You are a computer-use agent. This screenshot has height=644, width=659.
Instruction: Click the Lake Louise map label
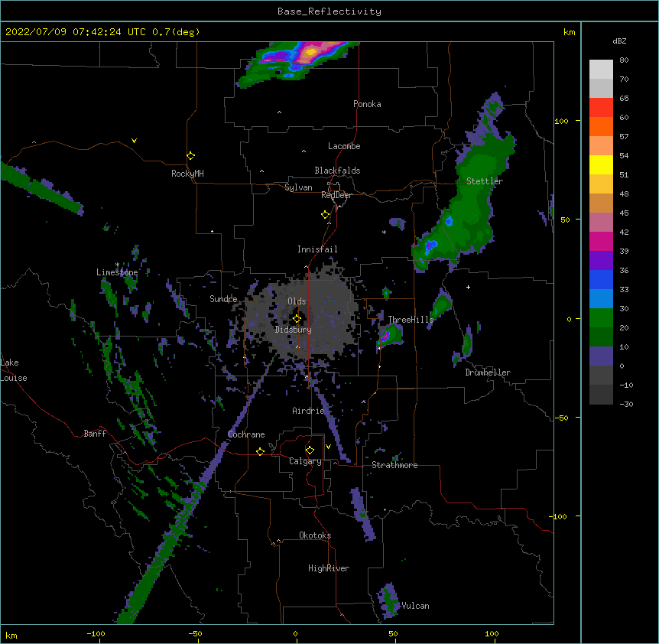[x=14, y=370]
